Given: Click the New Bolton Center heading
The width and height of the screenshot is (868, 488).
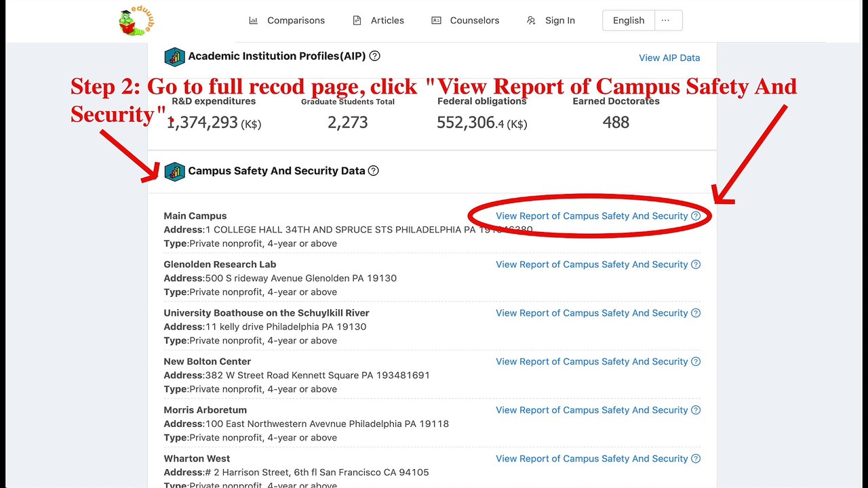Looking at the screenshot, I should 208,361.
